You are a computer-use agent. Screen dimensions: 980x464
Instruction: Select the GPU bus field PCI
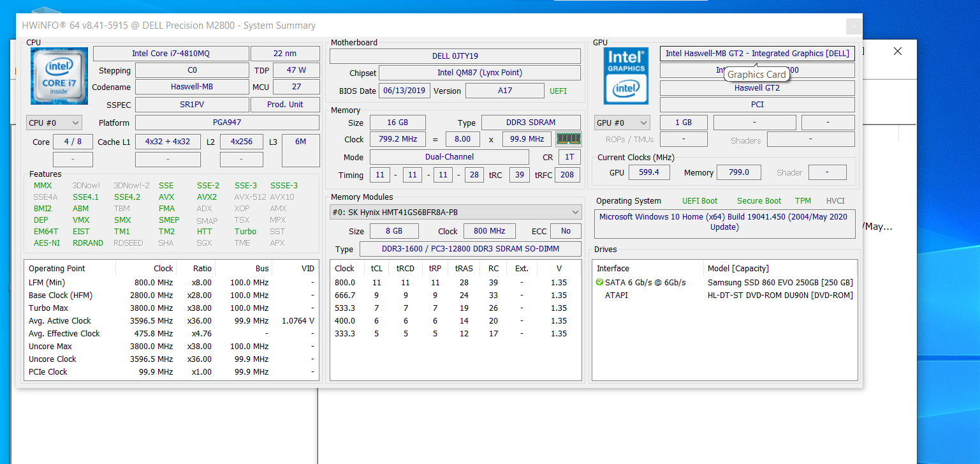(x=757, y=105)
